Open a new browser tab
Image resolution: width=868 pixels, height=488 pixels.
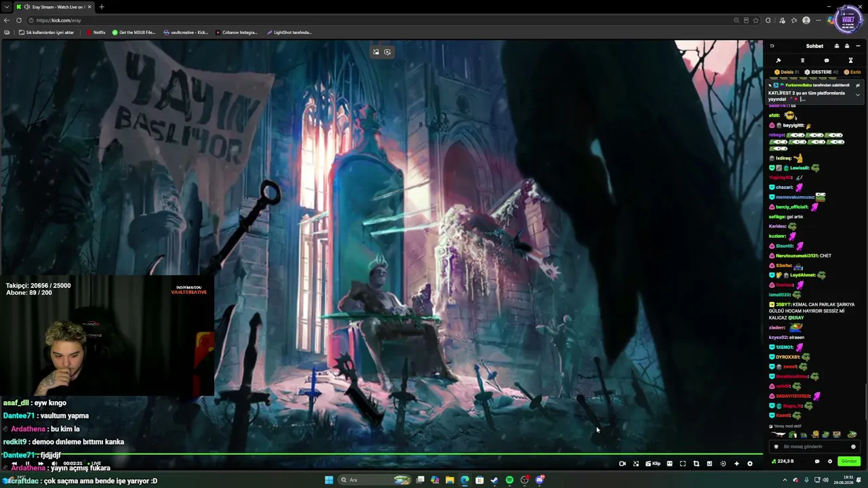(101, 7)
